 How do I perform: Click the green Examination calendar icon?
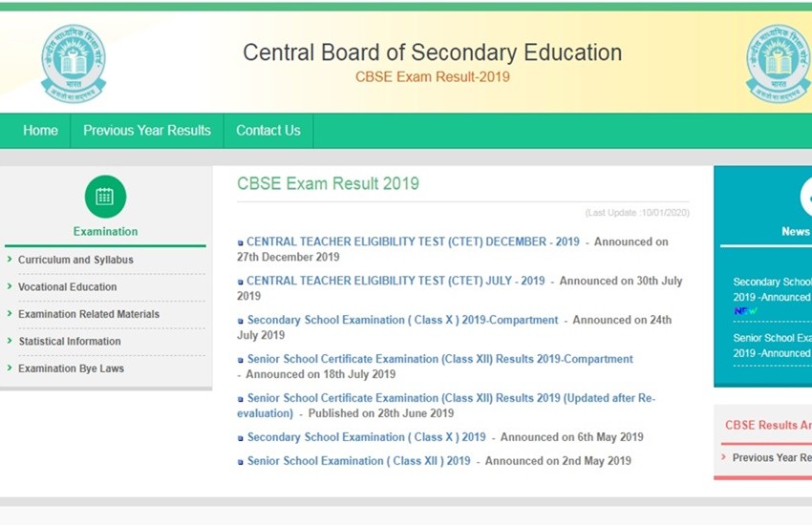(x=105, y=197)
